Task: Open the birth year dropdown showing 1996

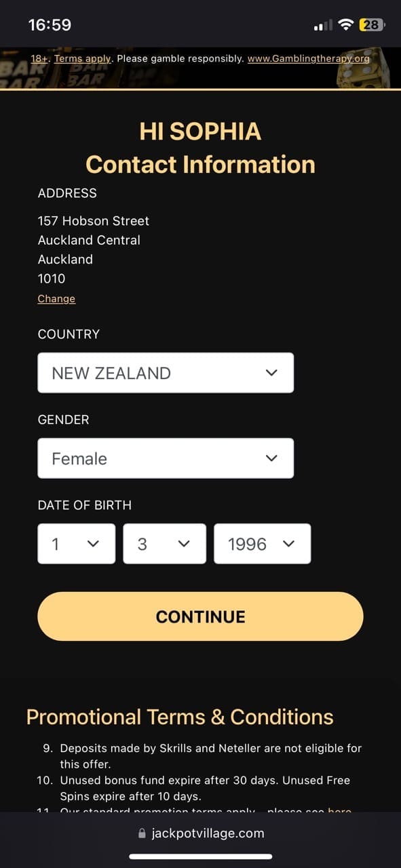Action: [x=262, y=544]
